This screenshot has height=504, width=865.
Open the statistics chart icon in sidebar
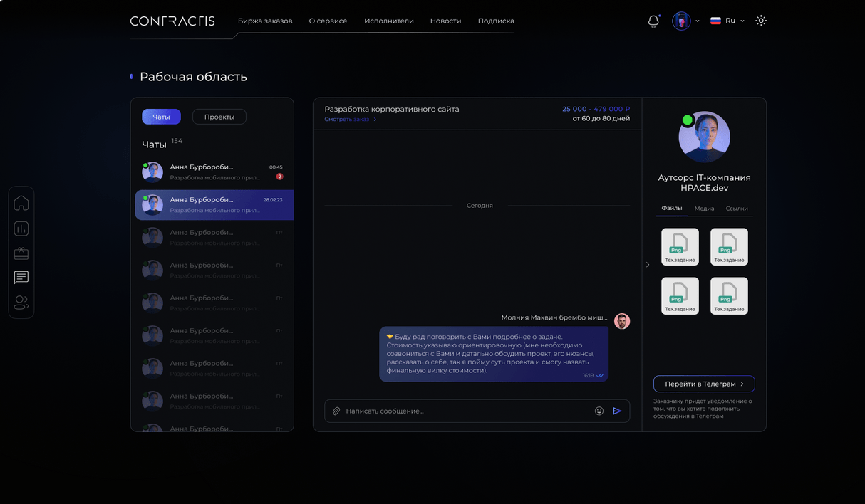21,229
